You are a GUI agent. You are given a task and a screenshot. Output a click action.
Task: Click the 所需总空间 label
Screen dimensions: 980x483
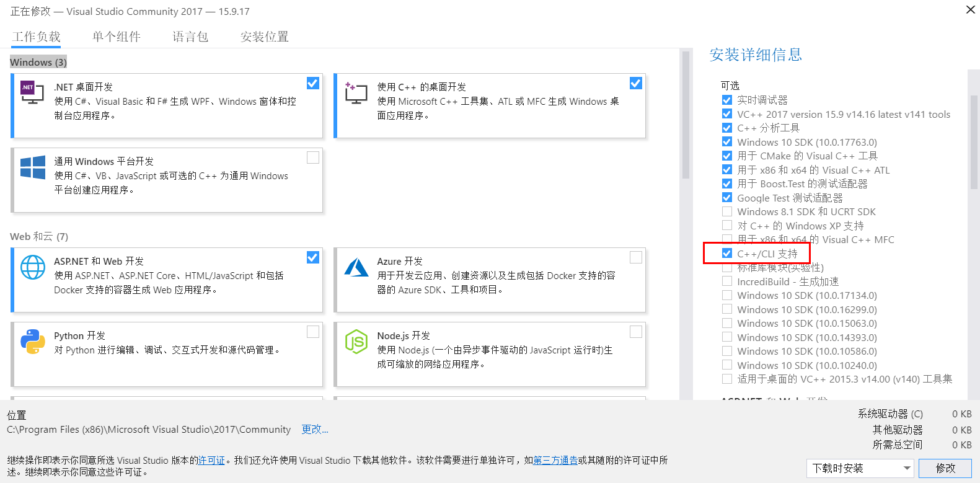898,445
